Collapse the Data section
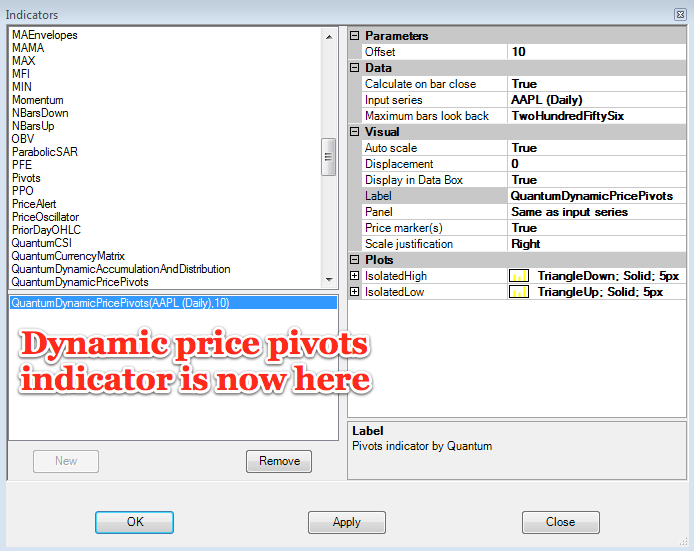 [355, 68]
